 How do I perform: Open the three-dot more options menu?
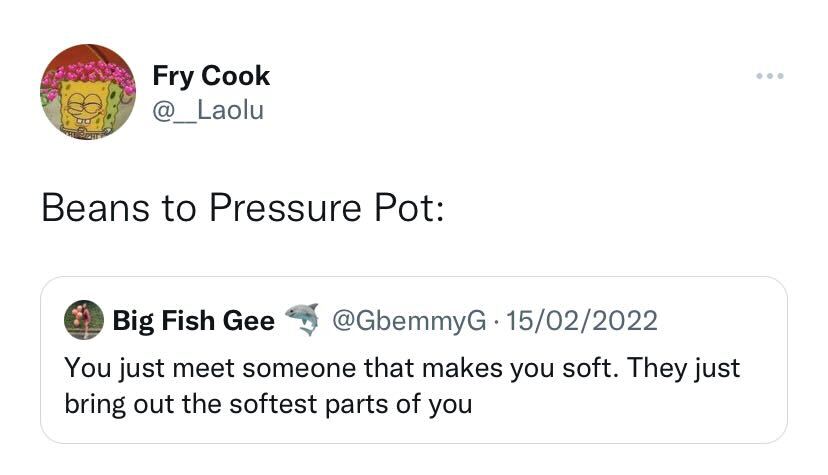click(x=769, y=76)
